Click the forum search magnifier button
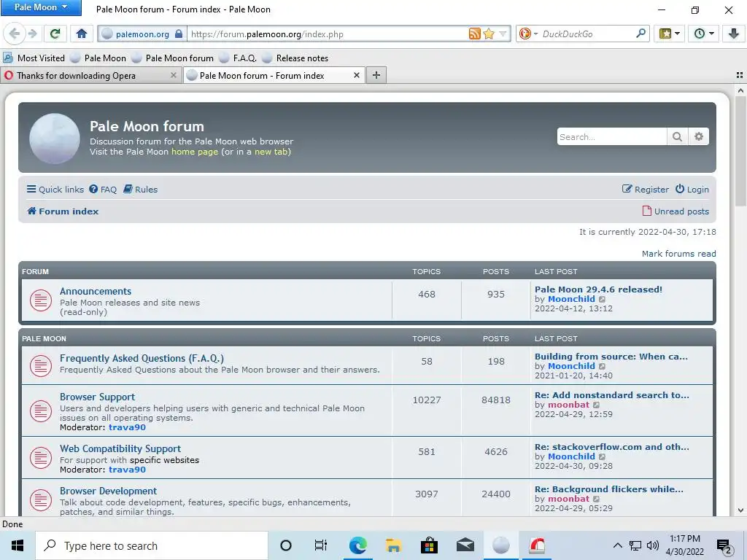747x560 pixels. point(677,136)
